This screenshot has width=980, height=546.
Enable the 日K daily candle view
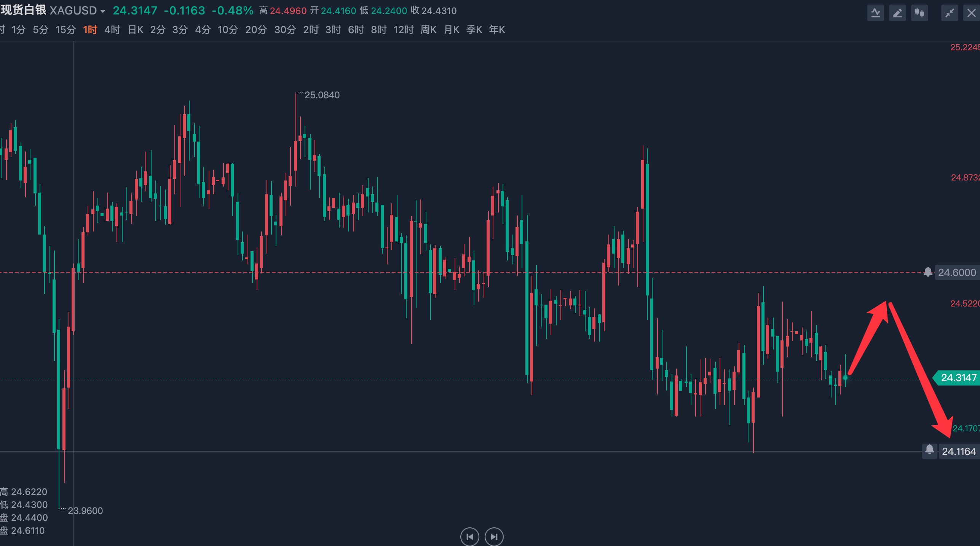(135, 30)
